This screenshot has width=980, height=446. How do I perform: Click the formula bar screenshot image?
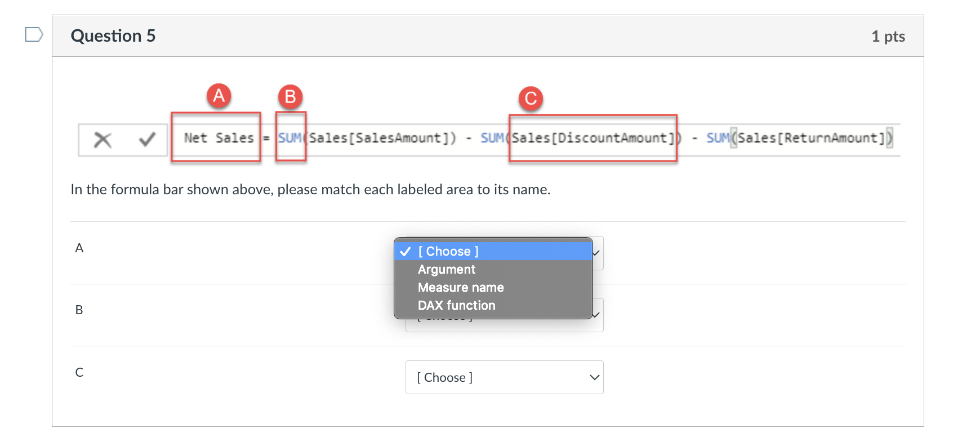[489, 124]
